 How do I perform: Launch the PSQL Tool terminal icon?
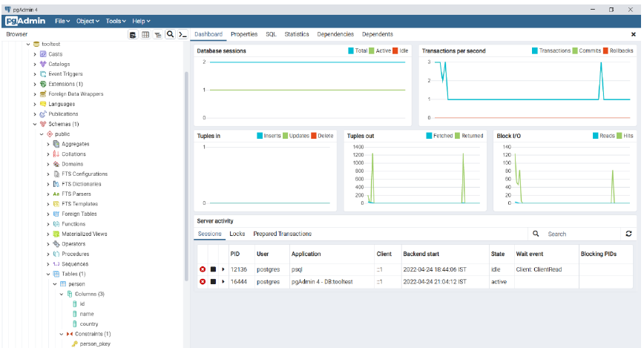coord(183,35)
